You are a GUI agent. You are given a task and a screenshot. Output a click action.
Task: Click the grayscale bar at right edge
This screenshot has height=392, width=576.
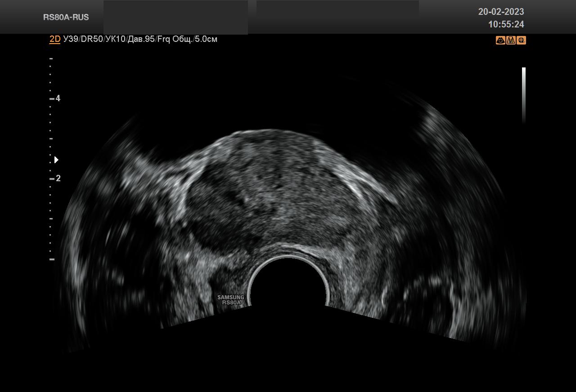[x=524, y=95]
